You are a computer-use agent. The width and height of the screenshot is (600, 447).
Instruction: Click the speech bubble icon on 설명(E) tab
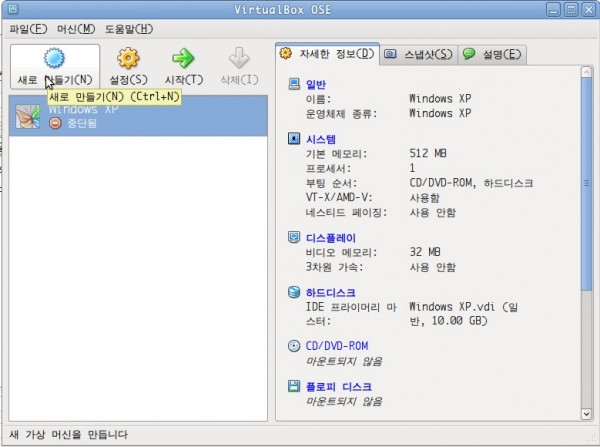click(469, 54)
